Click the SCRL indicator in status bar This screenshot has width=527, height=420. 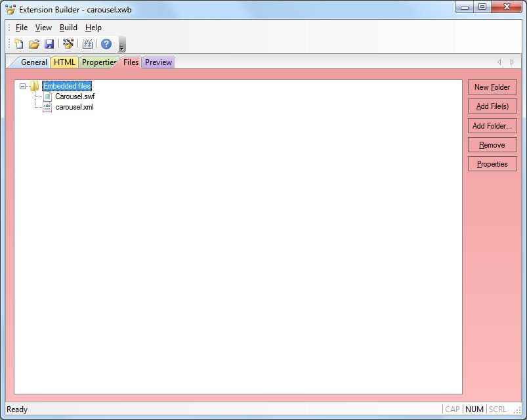click(x=497, y=409)
